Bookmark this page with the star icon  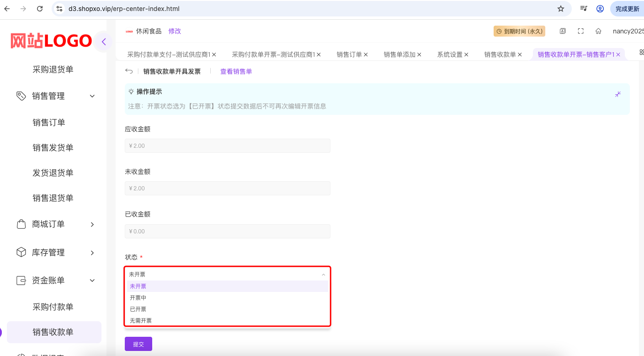point(561,9)
